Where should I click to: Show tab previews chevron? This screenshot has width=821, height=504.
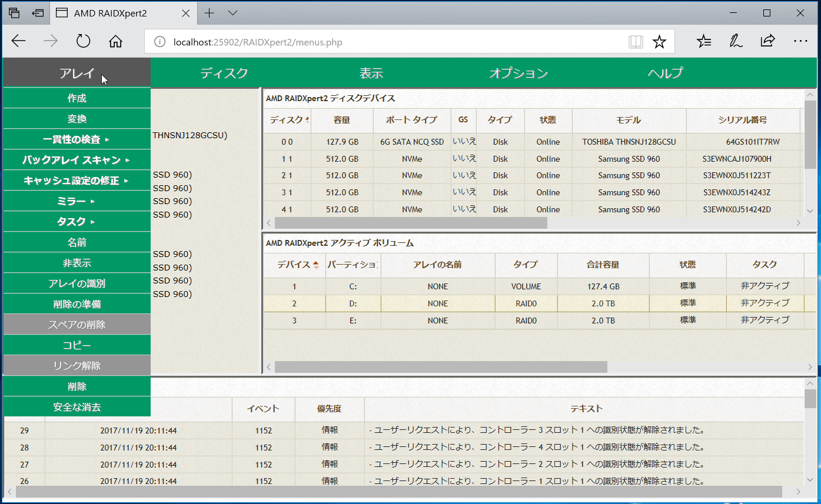click(232, 13)
